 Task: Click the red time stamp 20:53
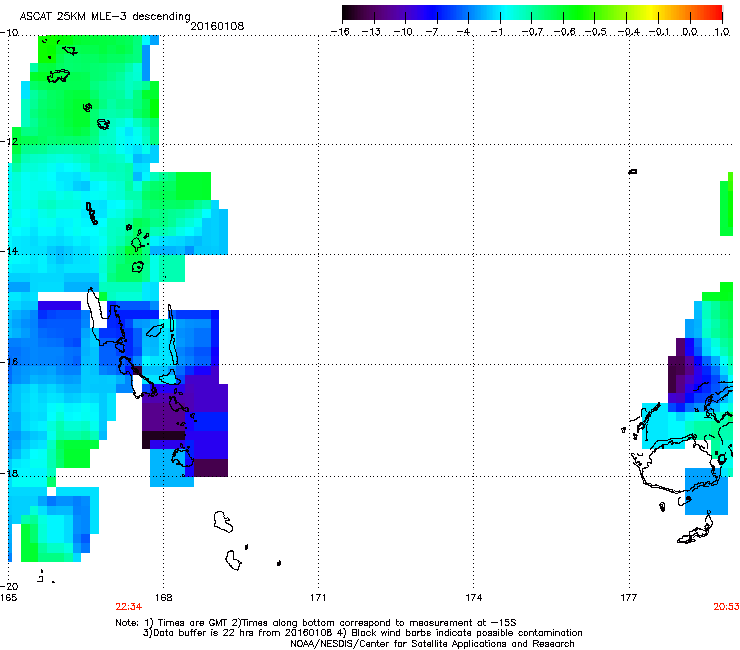coord(726,607)
